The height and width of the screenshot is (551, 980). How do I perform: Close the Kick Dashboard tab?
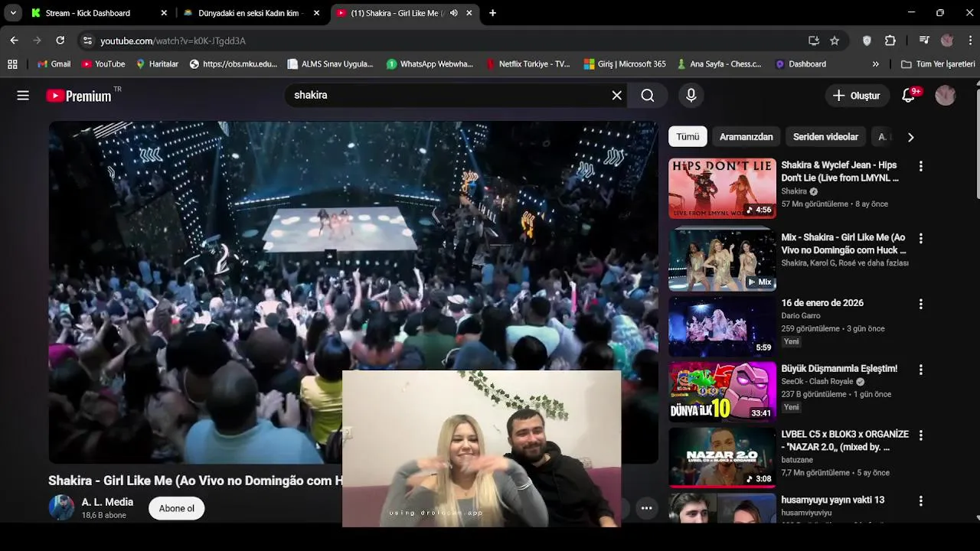coord(164,13)
